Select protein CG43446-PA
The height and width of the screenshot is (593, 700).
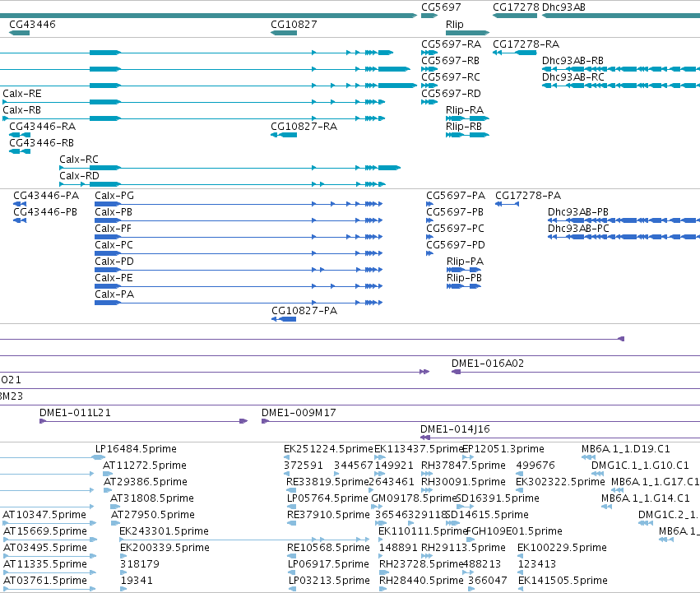point(46,196)
